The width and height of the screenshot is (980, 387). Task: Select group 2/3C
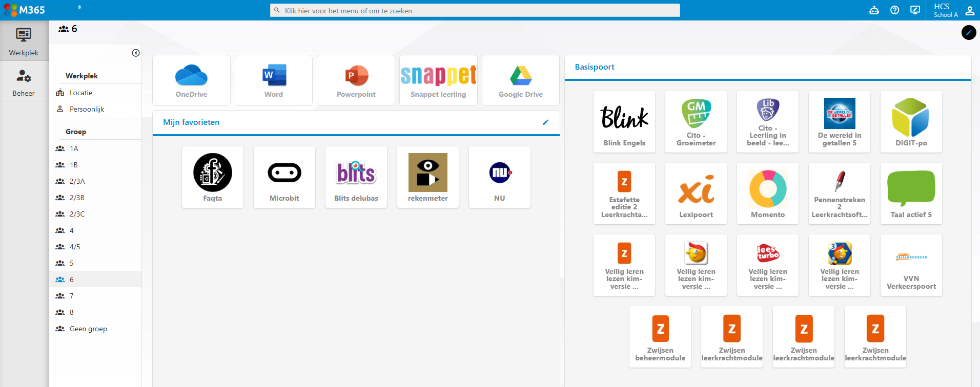point(95,214)
